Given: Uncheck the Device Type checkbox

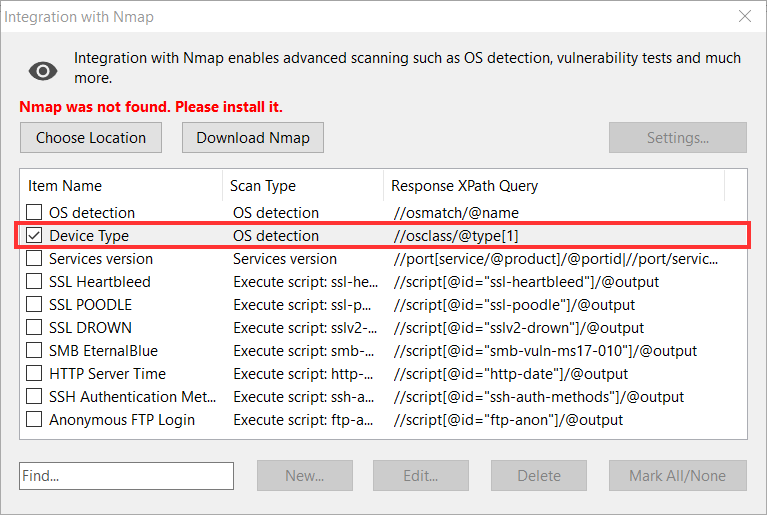Looking at the screenshot, I should [x=35, y=236].
